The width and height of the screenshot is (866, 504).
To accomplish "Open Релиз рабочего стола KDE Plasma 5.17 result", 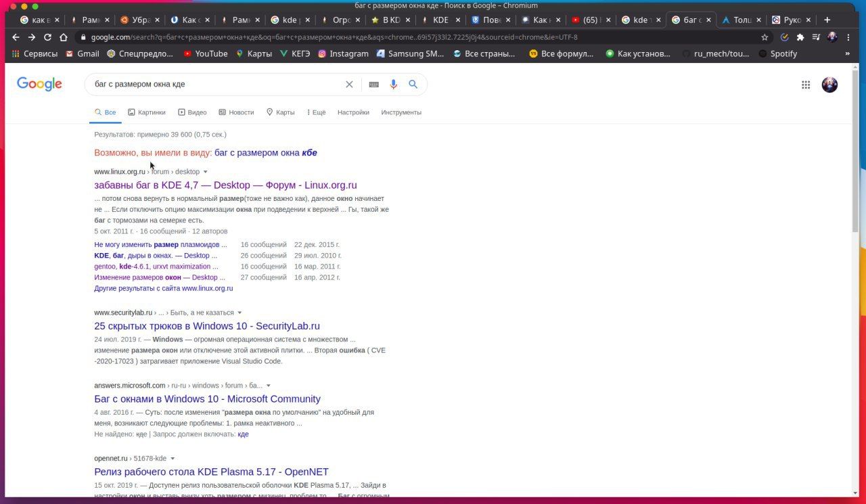I will pos(211,472).
